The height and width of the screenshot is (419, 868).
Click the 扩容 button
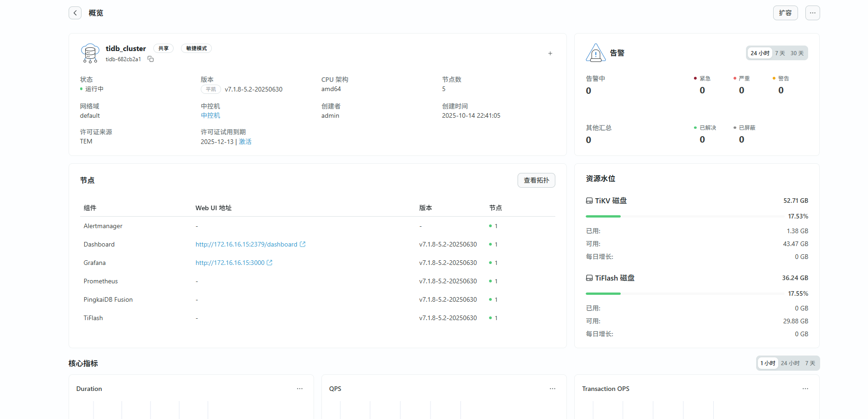point(785,13)
